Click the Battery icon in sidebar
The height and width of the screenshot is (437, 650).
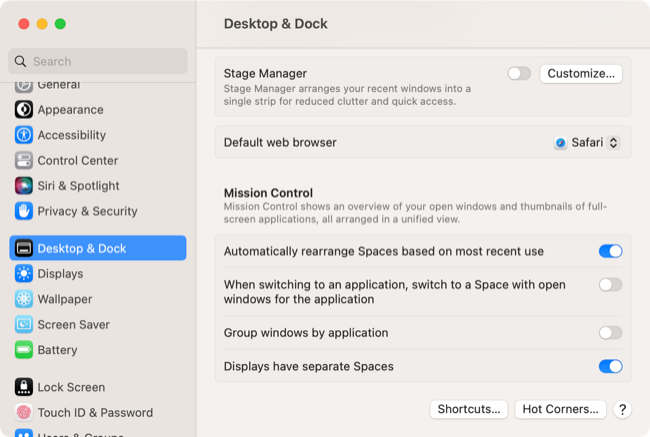click(24, 350)
